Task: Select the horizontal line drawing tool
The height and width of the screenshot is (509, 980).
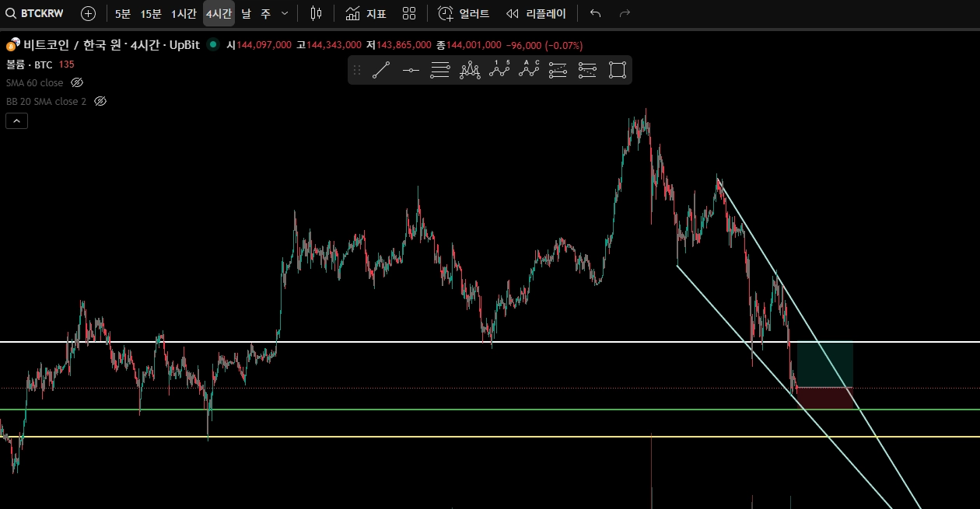Action: click(411, 70)
